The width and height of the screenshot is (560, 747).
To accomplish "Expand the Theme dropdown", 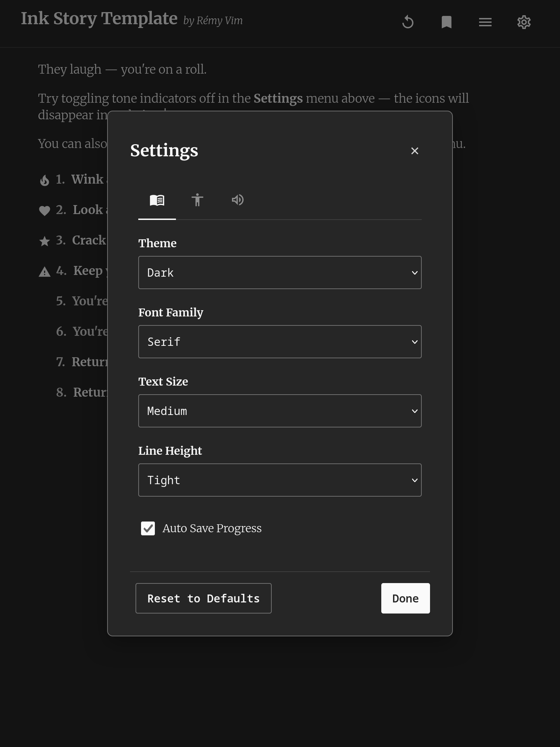I will pyautogui.click(x=280, y=273).
